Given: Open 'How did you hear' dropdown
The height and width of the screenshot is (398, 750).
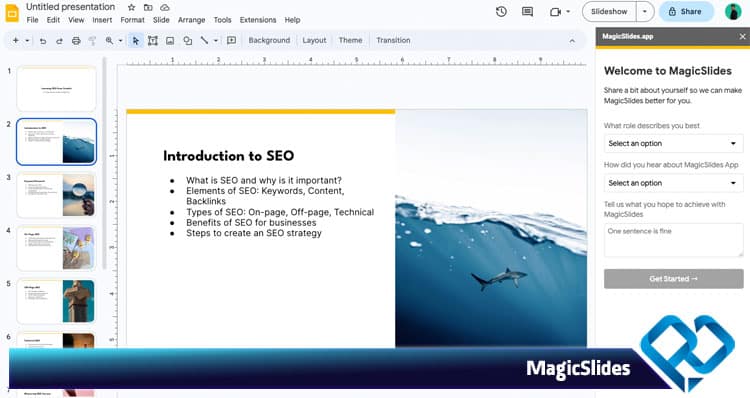Looking at the screenshot, I should (673, 183).
